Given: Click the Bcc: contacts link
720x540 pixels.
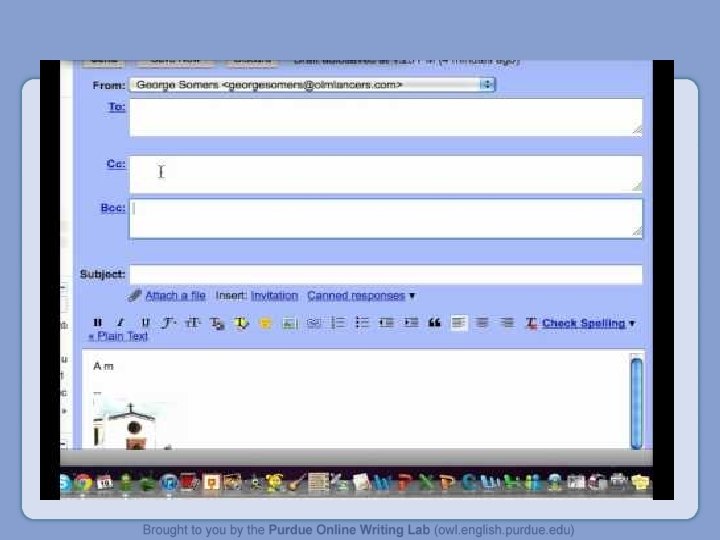Looking at the screenshot, I should (113, 208).
